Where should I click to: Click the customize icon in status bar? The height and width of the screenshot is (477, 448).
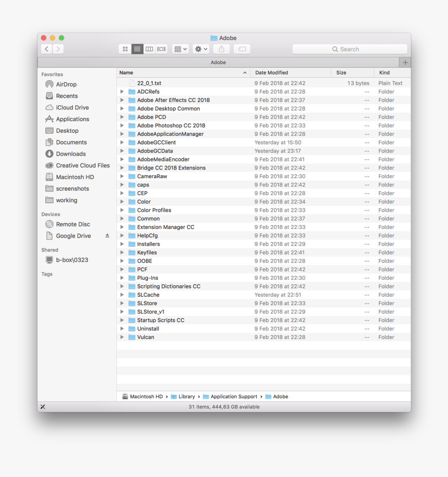point(43,407)
